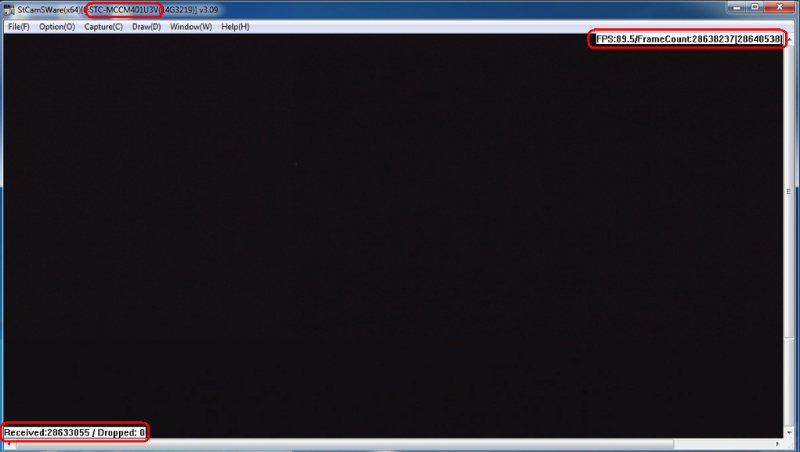The image size is (800, 452).
Task: Open the Draw(D) menu
Action: click(146, 27)
